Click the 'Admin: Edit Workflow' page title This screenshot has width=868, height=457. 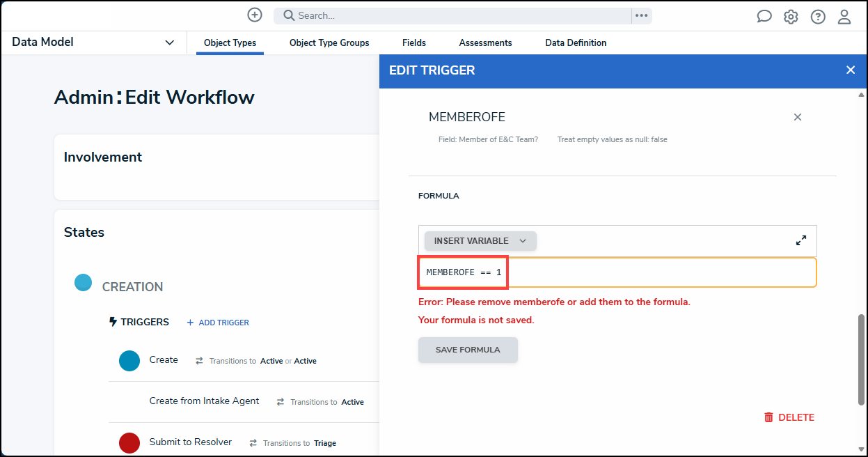(x=155, y=97)
